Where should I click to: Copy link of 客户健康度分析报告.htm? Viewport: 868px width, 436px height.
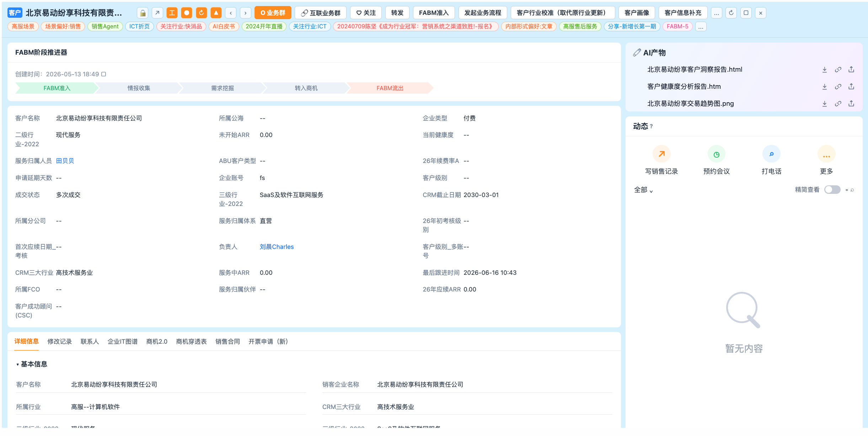tap(838, 87)
